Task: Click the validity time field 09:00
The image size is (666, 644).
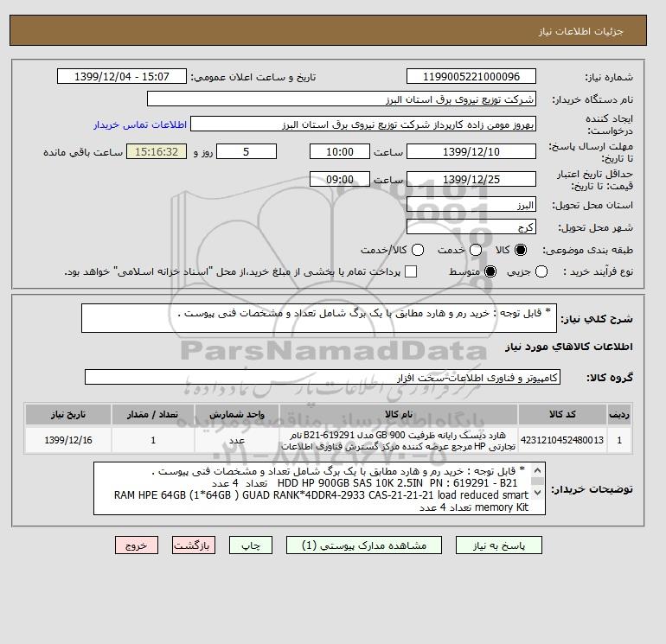Action: [x=340, y=179]
